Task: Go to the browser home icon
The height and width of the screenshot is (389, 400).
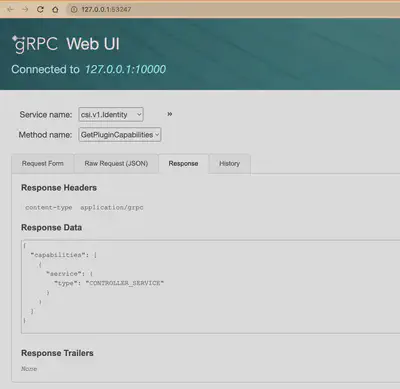Action: [x=55, y=9]
